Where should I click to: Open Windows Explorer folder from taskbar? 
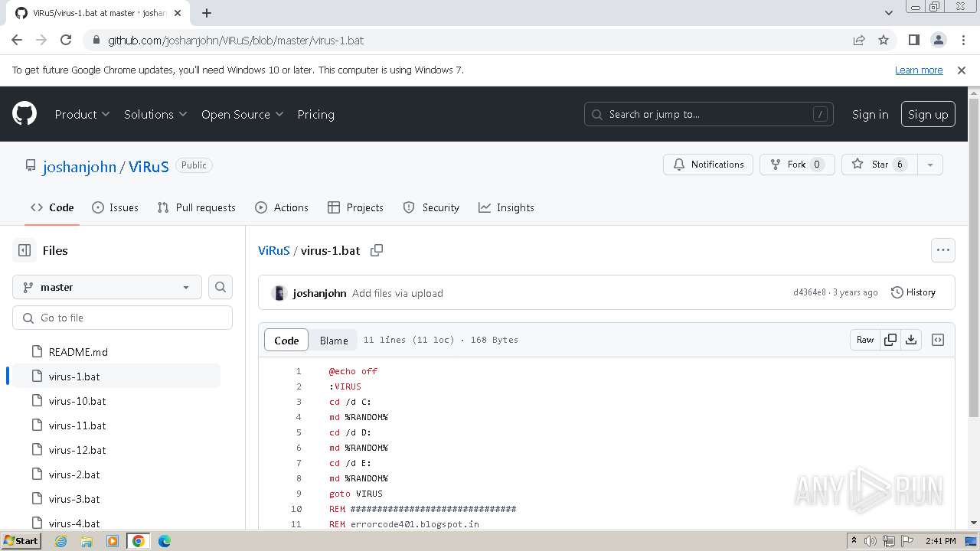coord(87,541)
